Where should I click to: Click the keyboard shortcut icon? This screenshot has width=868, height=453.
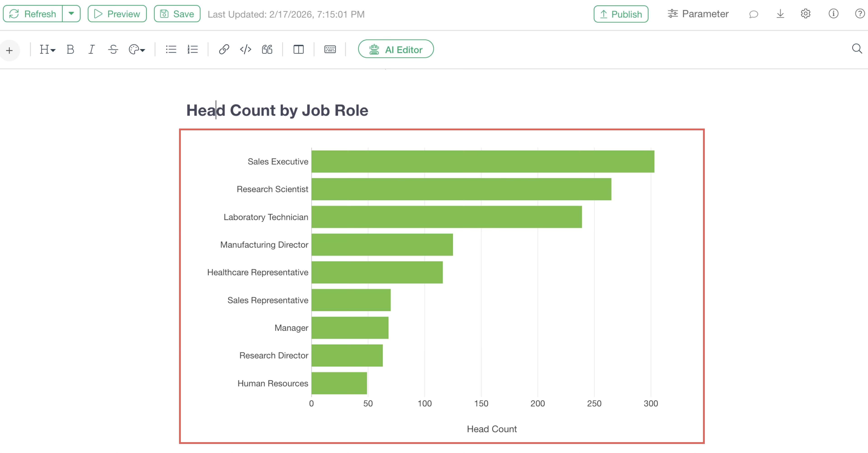coord(330,50)
